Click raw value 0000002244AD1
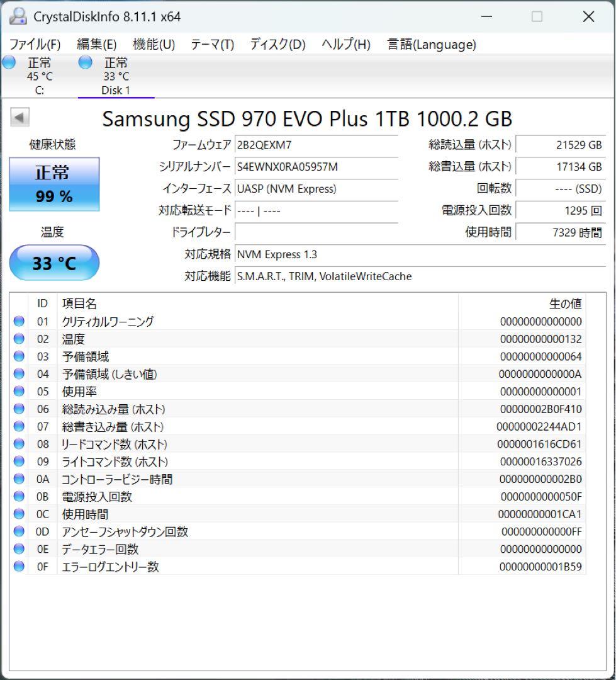The width and height of the screenshot is (616, 680). click(539, 426)
